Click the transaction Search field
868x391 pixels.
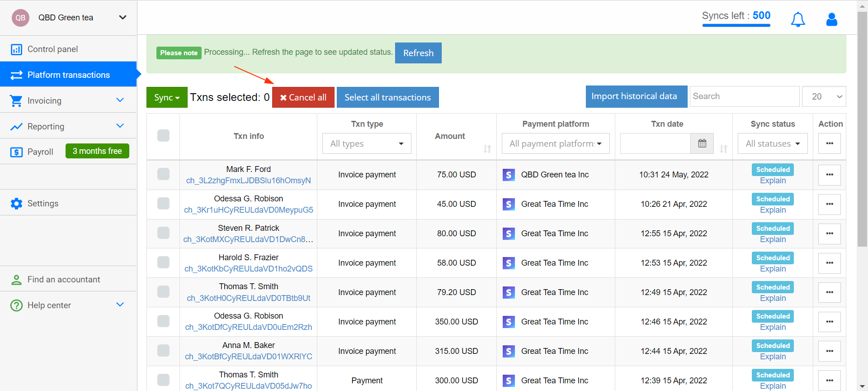coord(744,96)
